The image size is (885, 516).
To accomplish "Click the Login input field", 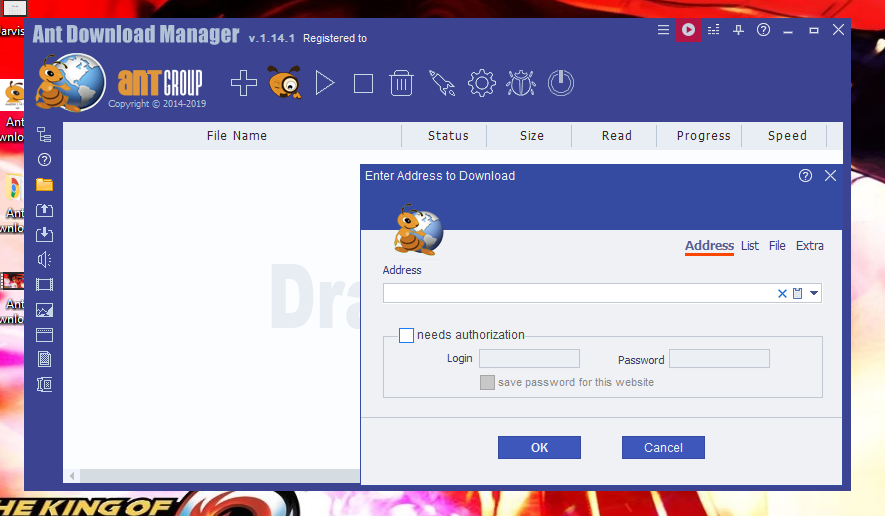I will pyautogui.click(x=529, y=358).
